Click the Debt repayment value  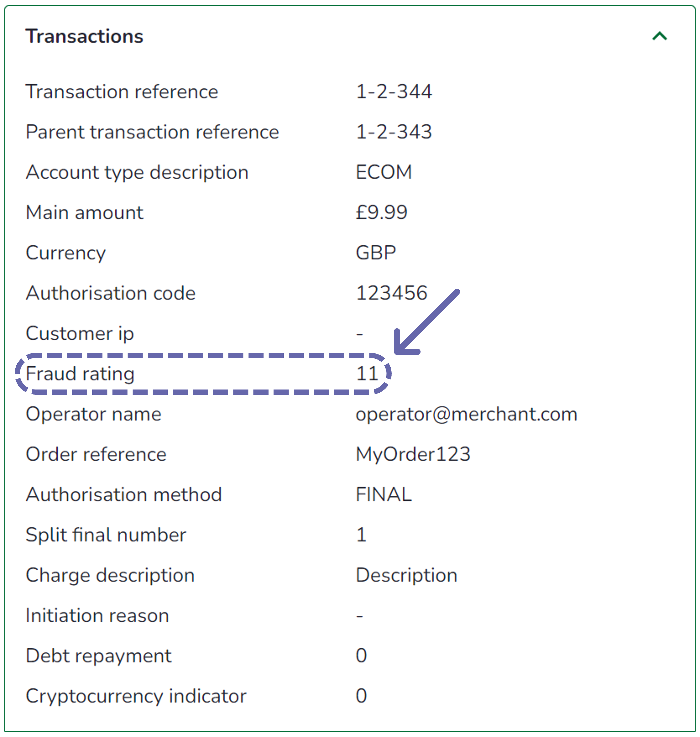pyautogui.click(x=361, y=656)
